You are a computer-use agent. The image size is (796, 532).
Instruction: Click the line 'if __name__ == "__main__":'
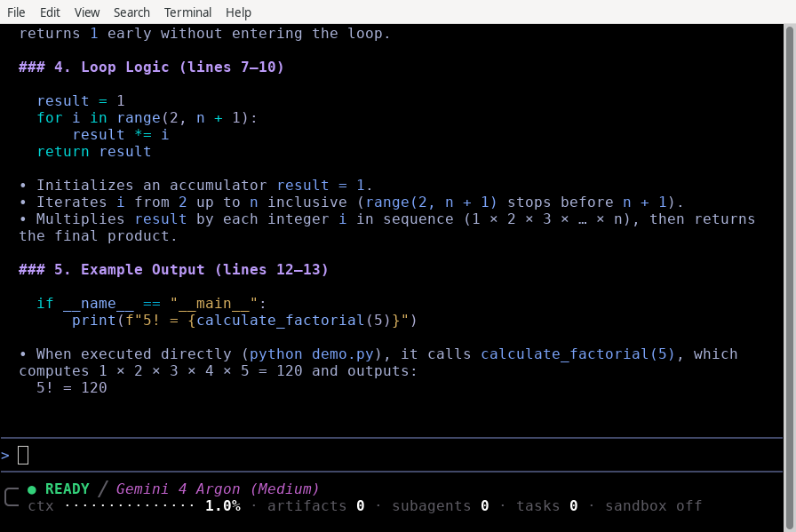(x=151, y=304)
